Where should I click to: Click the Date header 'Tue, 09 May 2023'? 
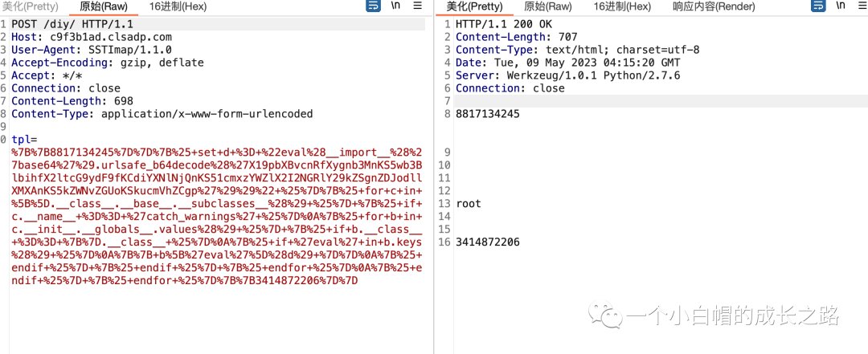tap(568, 63)
